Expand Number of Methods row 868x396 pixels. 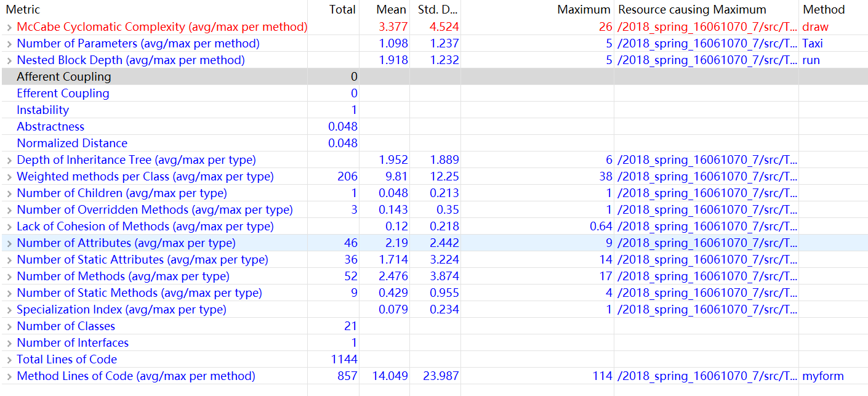point(9,277)
